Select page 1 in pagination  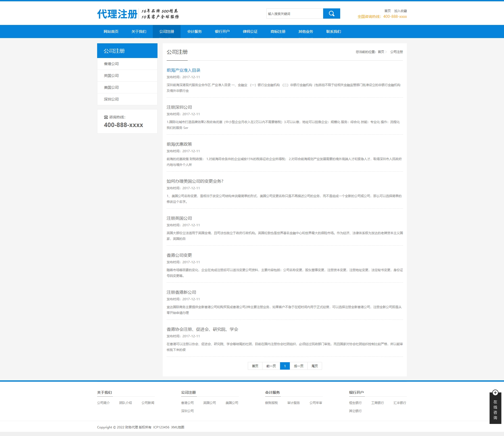[285, 366]
